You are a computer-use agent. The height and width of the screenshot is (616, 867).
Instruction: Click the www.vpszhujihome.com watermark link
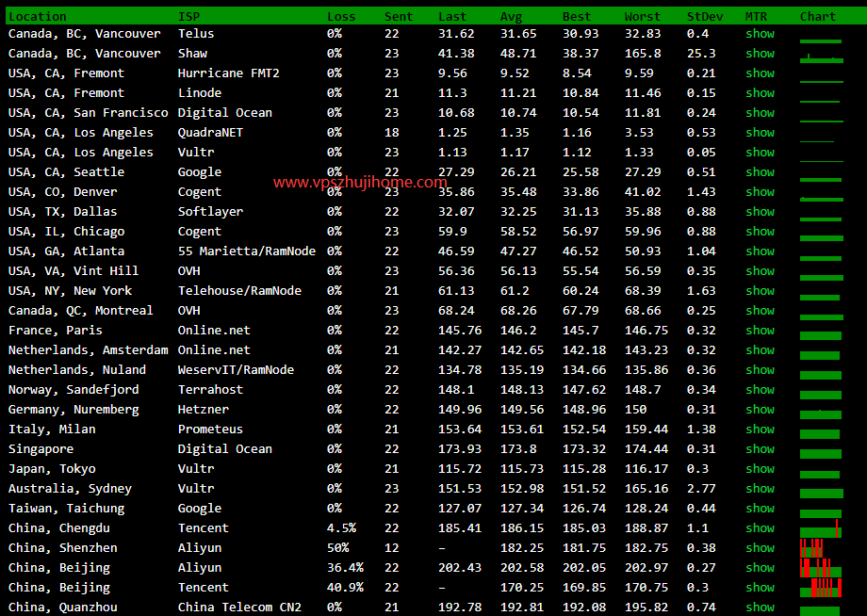(x=360, y=183)
